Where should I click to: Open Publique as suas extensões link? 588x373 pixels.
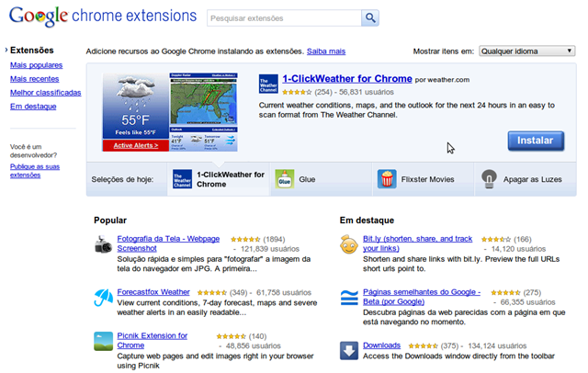35,171
